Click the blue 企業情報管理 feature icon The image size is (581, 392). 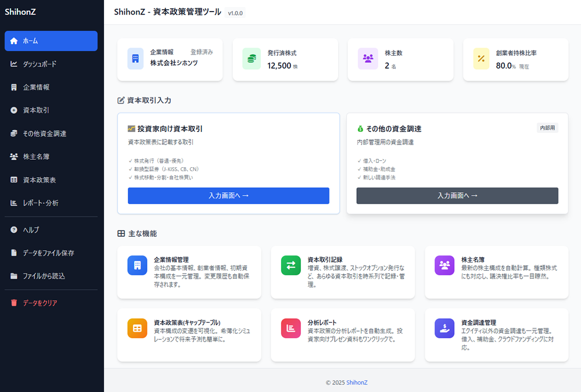pos(138,265)
